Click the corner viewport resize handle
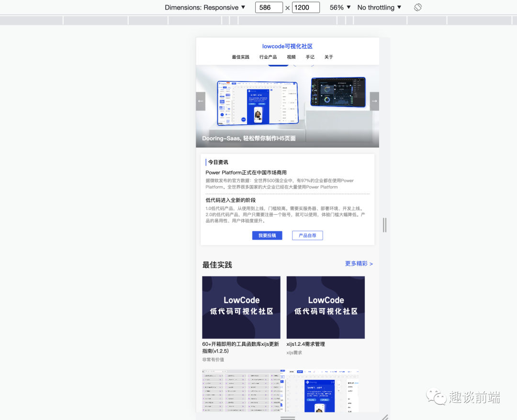Image resolution: width=517 pixels, height=420 pixels. tap(385, 417)
